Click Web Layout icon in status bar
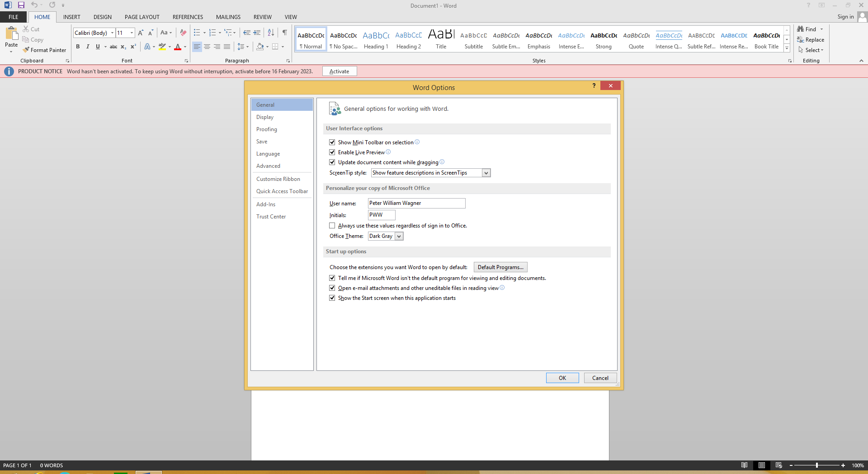 778,465
